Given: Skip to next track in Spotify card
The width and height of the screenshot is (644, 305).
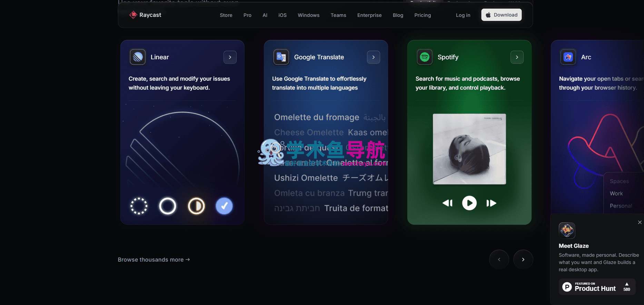Looking at the screenshot, I should [491, 203].
